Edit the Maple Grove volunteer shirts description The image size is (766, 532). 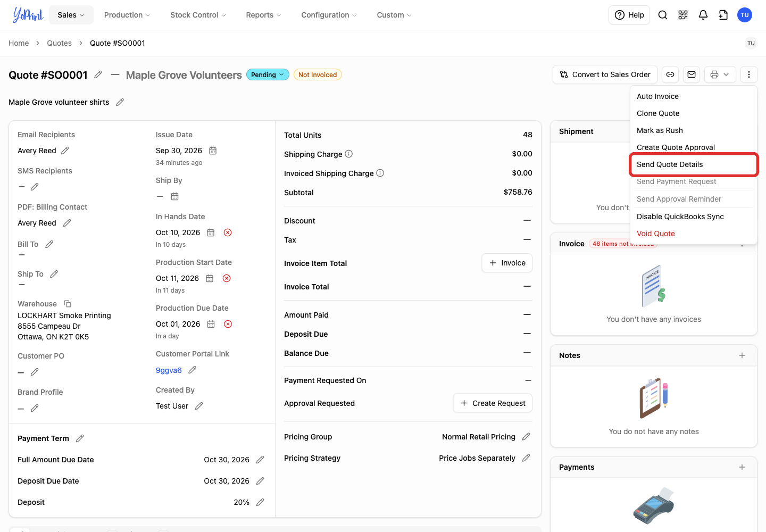tap(120, 102)
